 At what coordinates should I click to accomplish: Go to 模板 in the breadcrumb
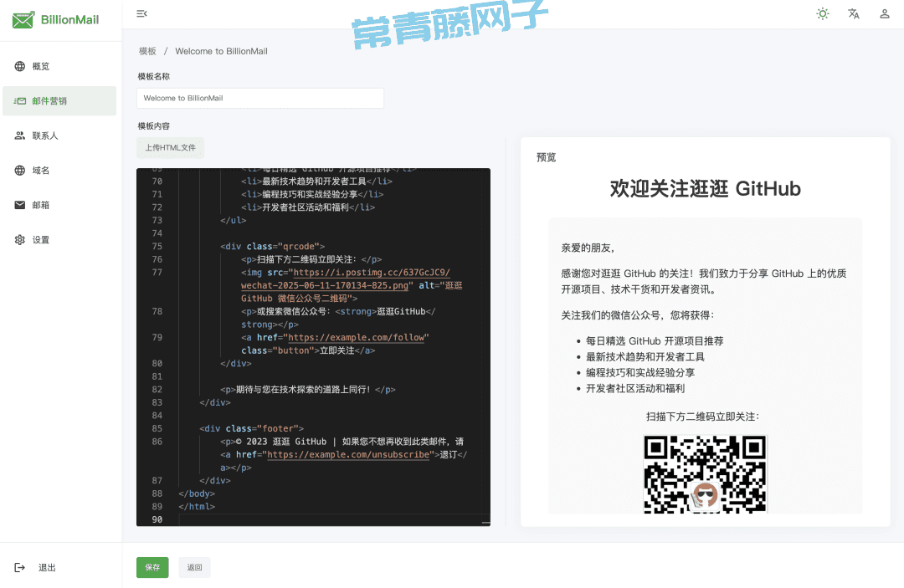click(147, 51)
